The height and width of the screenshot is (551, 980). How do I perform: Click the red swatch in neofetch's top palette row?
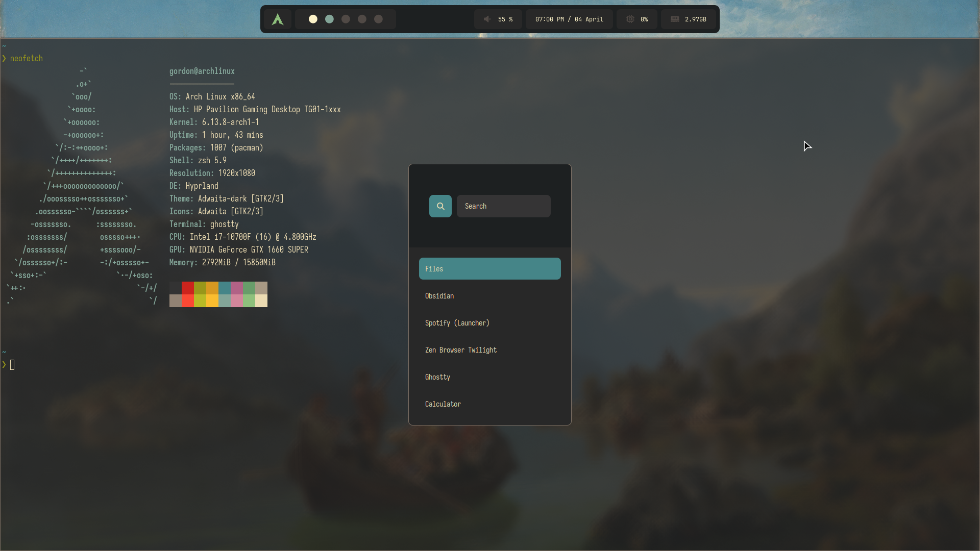[x=188, y=288]
